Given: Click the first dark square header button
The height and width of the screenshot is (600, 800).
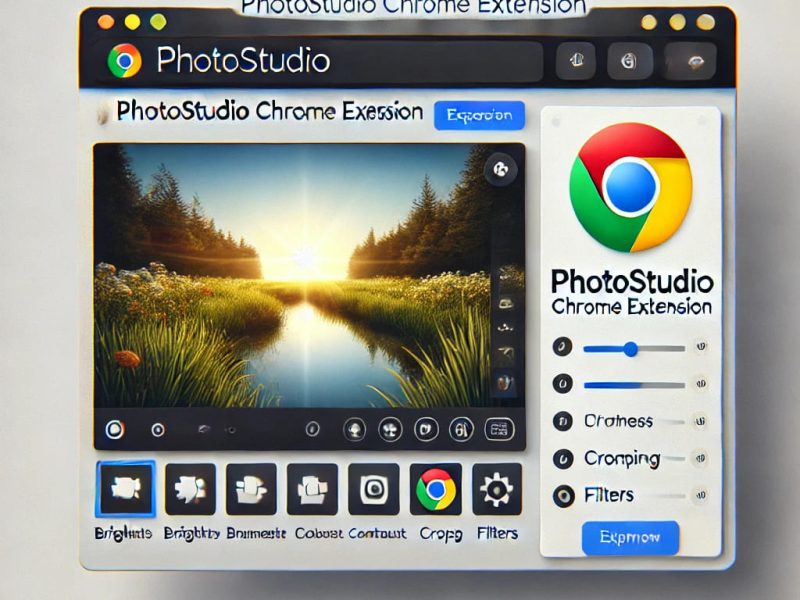Looking at the screenshot, I should pos(577,61).
